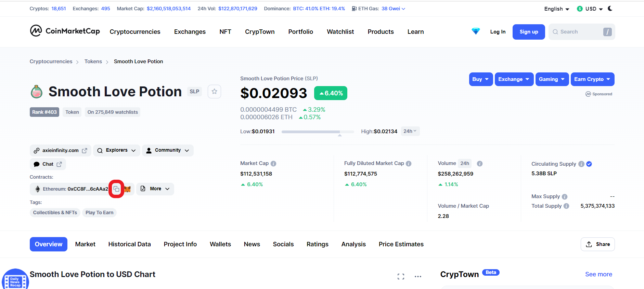Open the diamond rewards icon
644x289 pixels.
click(x=476, y=31)
